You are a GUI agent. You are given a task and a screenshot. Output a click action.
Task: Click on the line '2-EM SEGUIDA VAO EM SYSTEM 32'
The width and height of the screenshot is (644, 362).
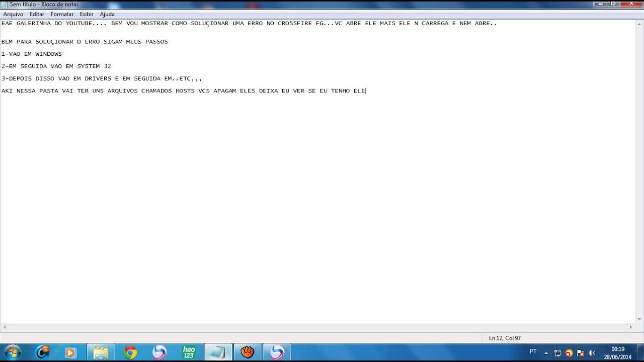coord(56,66)
